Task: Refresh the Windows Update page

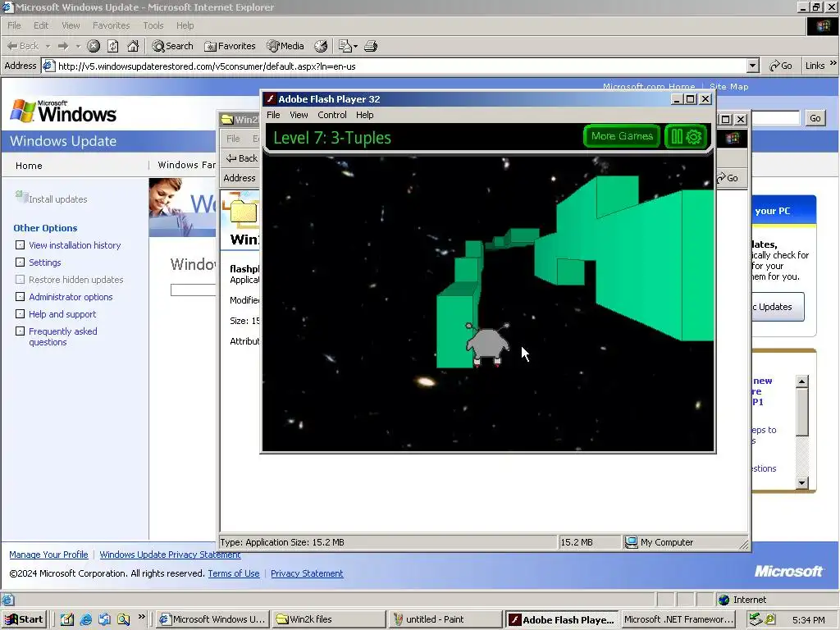Action: click(x=113, y=46)
